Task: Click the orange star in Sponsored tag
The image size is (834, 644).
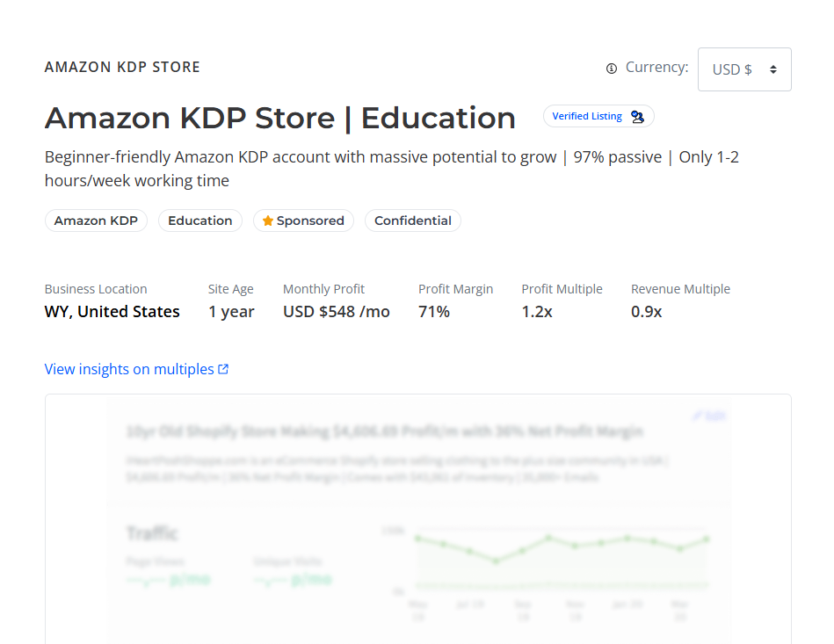Action: pos(268,221)
